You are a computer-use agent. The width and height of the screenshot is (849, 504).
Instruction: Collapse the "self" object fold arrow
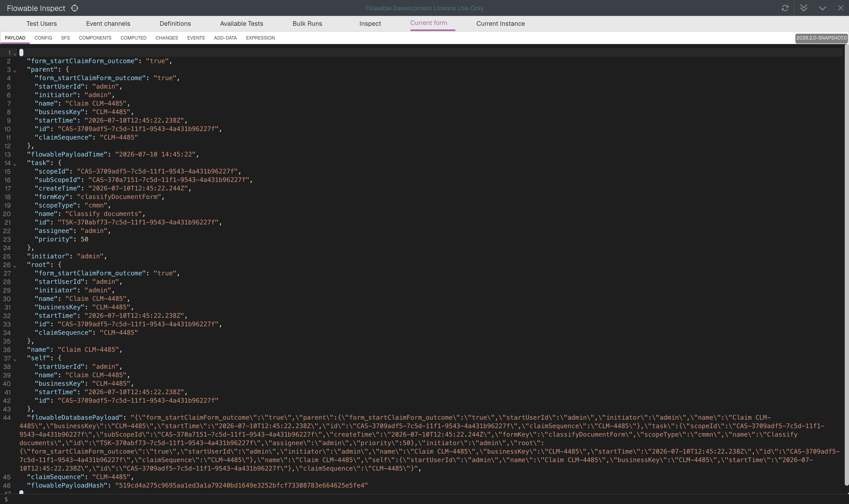15,359
